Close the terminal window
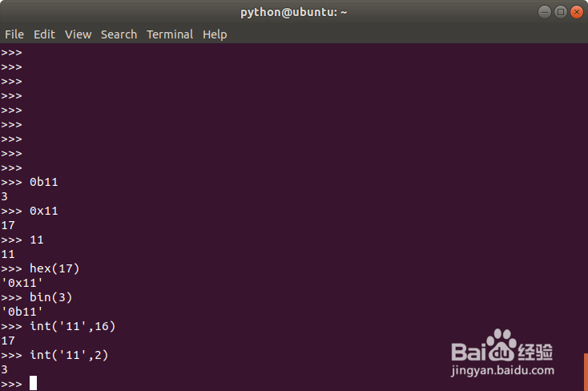The image size is (588, 391). pyautogui.click(x=575, y=11)
